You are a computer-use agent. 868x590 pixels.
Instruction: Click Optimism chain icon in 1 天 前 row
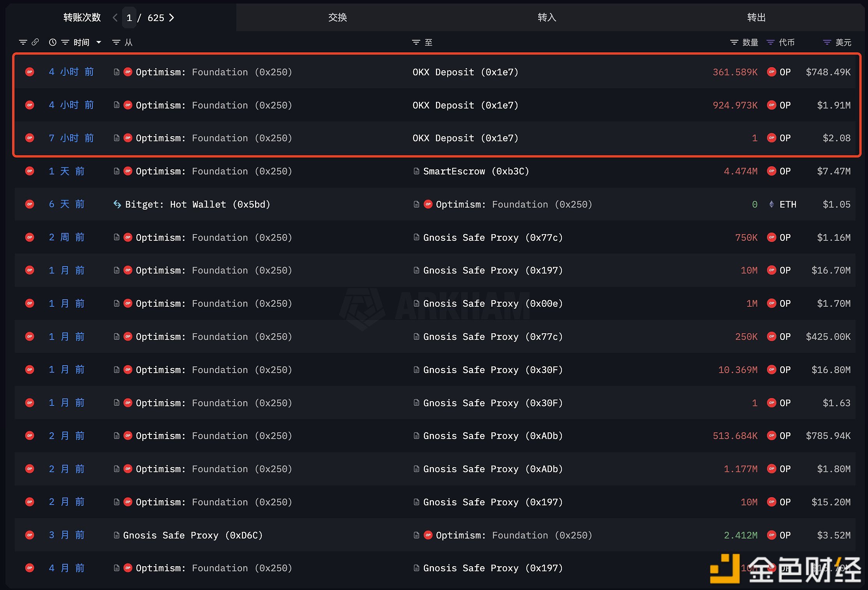point(30,171)
